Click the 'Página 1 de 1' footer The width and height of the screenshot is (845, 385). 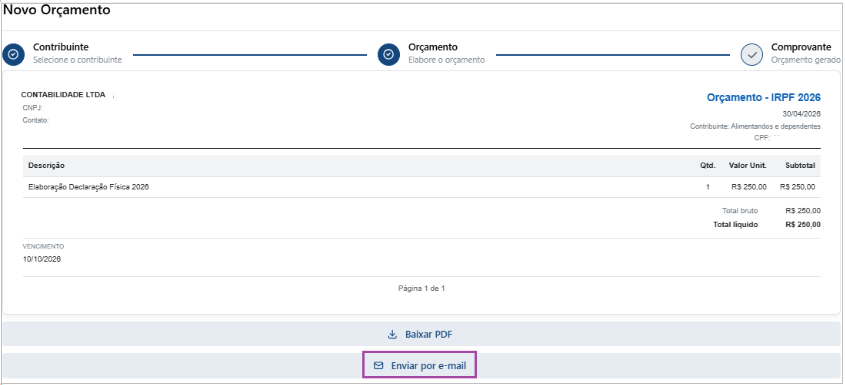[421, 288]
